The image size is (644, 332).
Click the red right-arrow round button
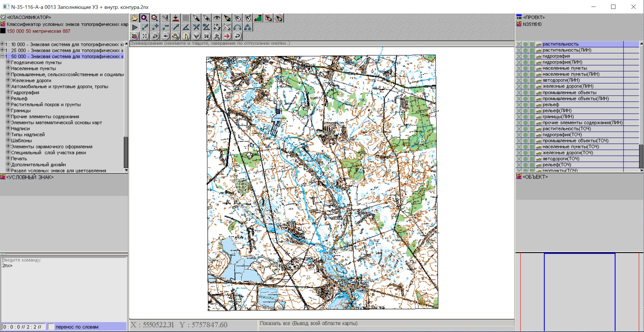coord(227,36)
